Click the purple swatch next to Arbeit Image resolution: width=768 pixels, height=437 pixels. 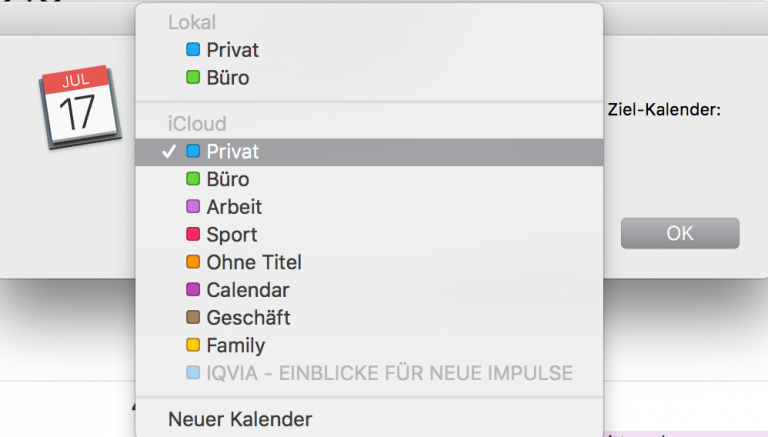193,207
